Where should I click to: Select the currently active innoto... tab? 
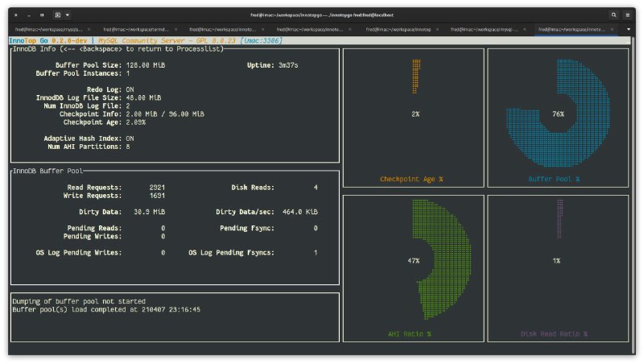click(x=572, y=29)
